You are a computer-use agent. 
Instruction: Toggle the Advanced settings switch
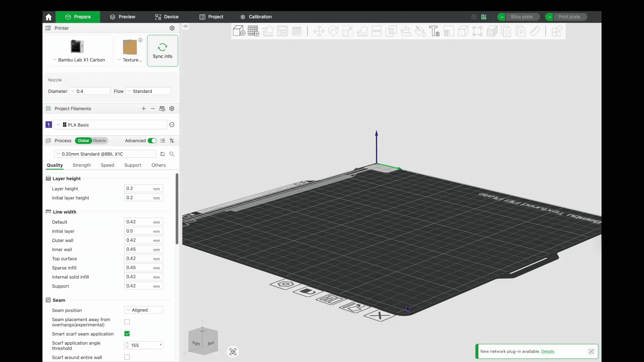pos(152,141)
